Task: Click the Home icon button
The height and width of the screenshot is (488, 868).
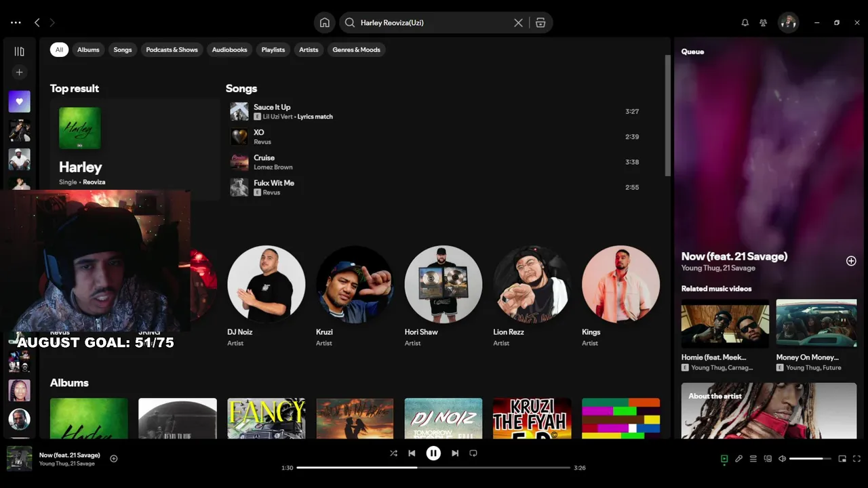Action: pos(325,22)
